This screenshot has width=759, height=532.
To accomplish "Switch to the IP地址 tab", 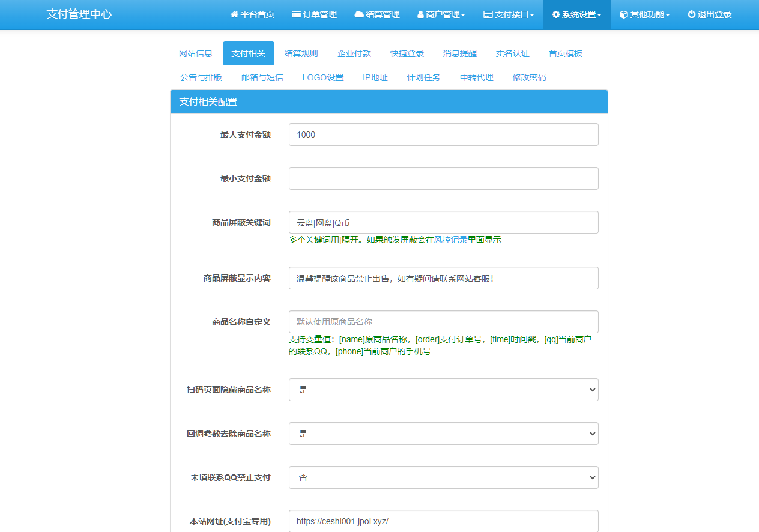I will pos(375,77).
